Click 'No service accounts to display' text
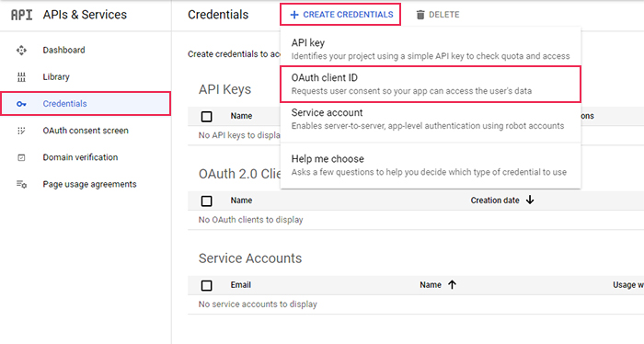Image resolution: width=644 pixels, height=344 pixels. 258,304
